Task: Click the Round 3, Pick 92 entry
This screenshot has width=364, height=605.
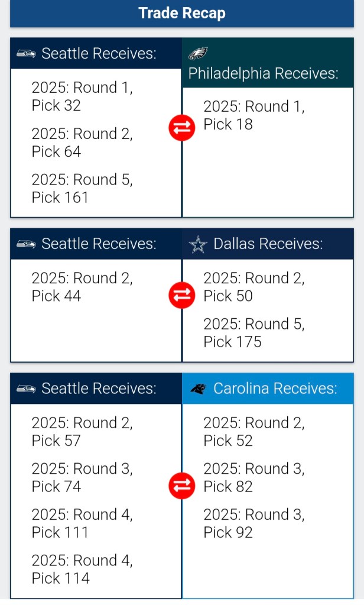Action: [x=254, y=523]
